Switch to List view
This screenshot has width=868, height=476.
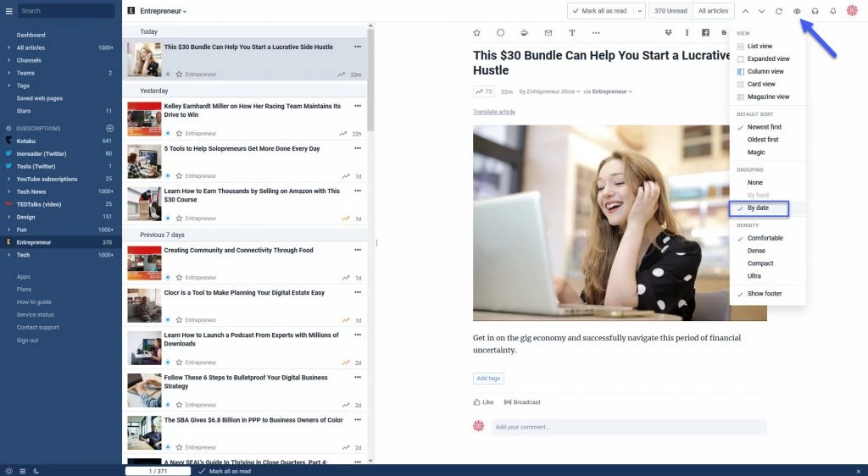point(759,47)
